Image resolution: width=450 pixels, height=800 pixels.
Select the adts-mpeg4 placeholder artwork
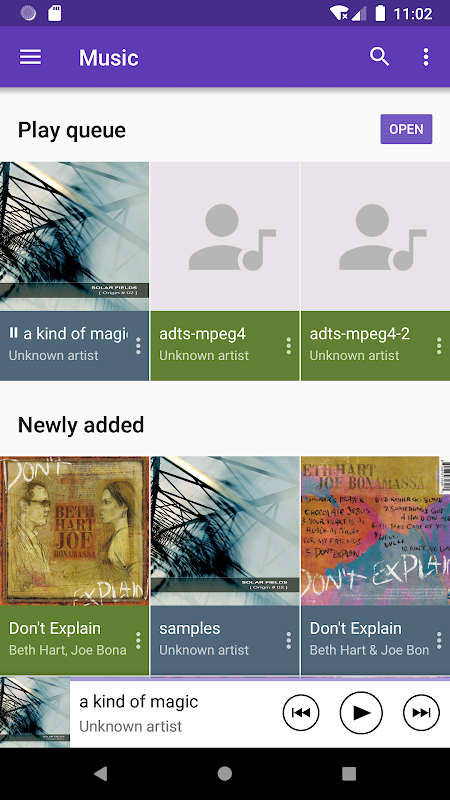[x=225, y=237]
